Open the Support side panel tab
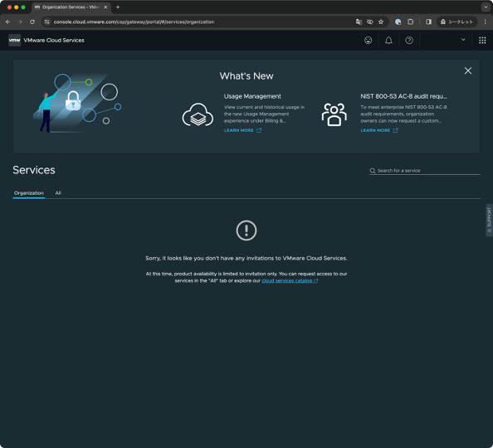 click(x=489, y=220)
